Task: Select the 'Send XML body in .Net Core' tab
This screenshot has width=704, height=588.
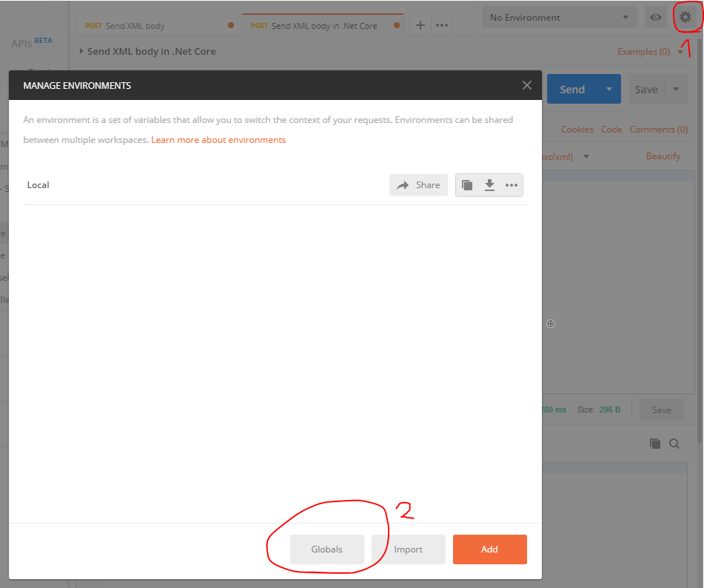Action: click(323, 26)
